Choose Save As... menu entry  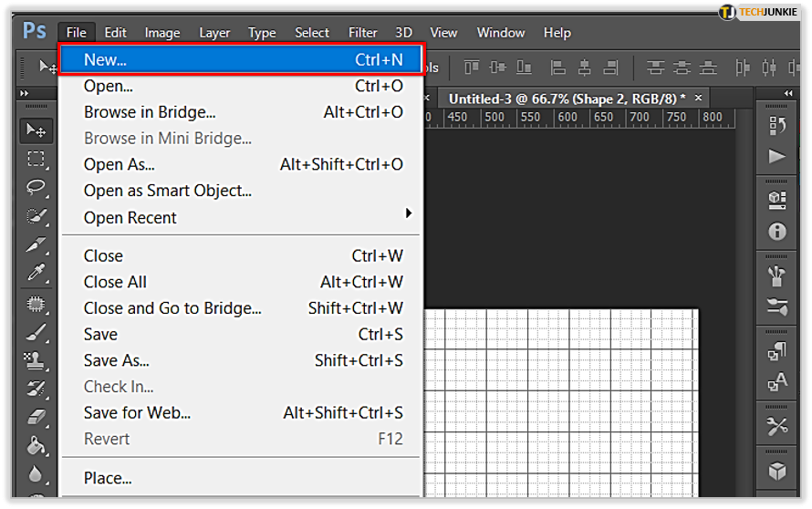tap(242, 360)
